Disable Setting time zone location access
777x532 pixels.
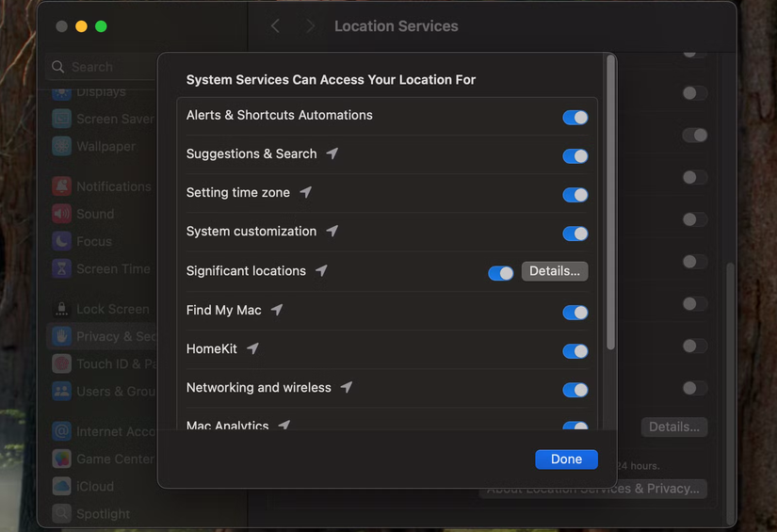(575, 195)
